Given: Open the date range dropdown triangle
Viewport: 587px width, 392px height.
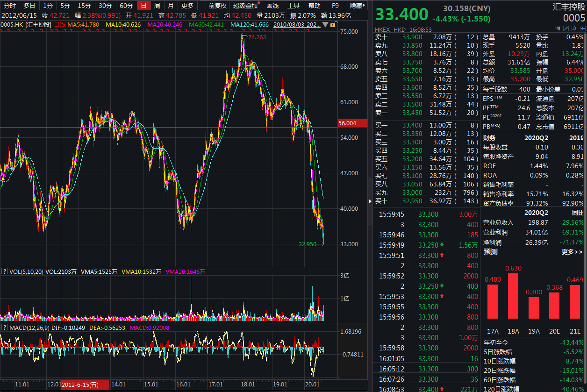Looking at the screenshot, I should [325, 24].
